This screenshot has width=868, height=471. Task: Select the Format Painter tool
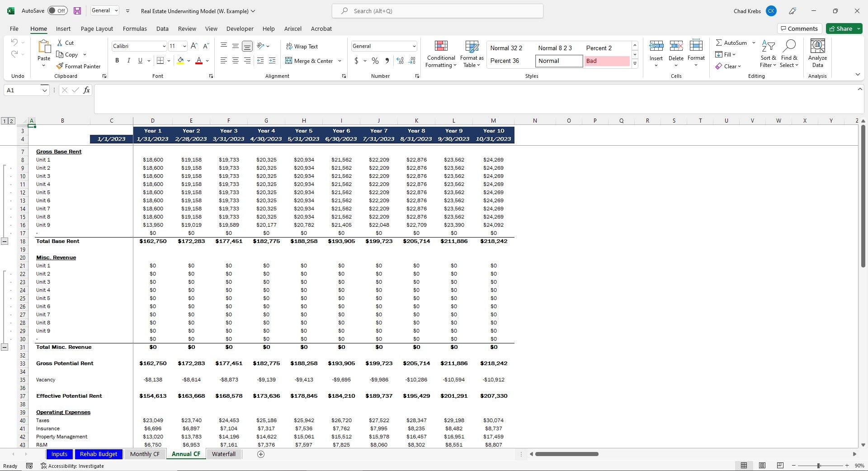[79, 66]
